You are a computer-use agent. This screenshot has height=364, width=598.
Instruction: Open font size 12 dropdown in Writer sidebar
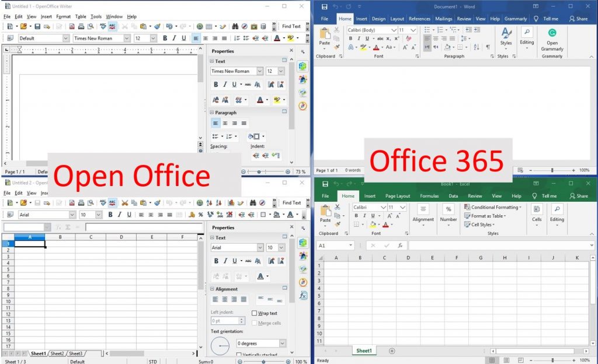click(281, 71)
